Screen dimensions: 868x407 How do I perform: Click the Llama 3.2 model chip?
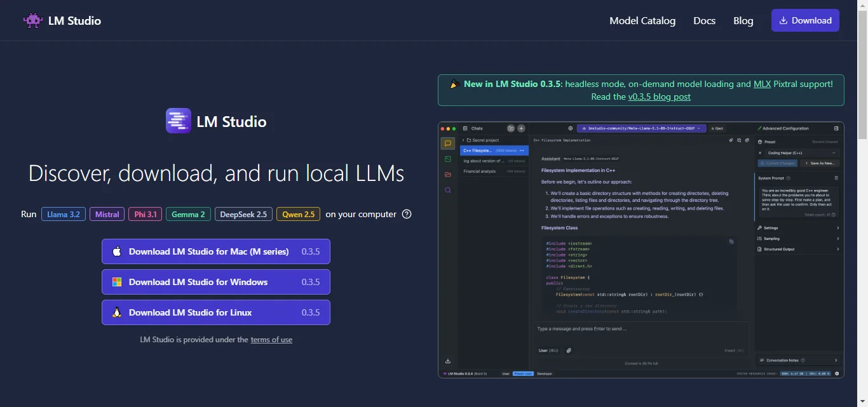point(64,214)
